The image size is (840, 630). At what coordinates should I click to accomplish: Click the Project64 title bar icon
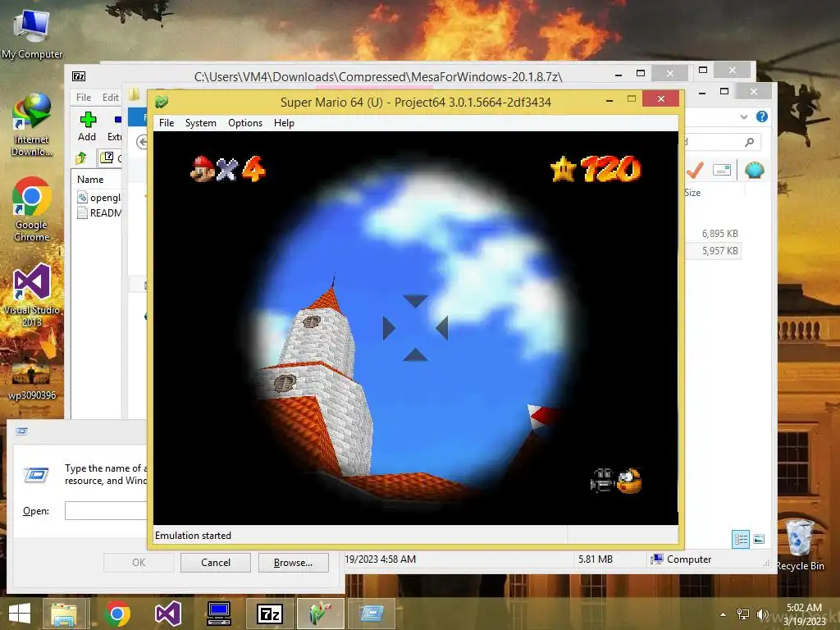pos(162,101)
